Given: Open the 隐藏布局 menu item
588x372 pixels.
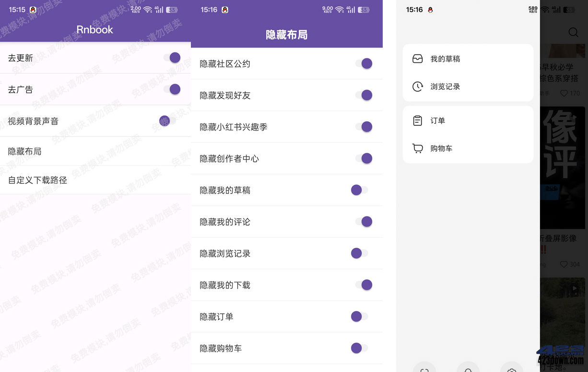Looking at the screenshot, I should pyautogui.click(x=24, y=151).
